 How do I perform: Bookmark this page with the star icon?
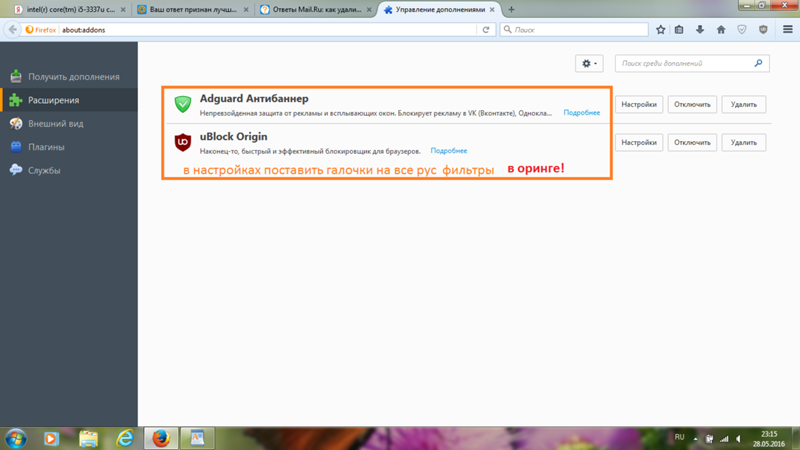[x=661, y=30]
